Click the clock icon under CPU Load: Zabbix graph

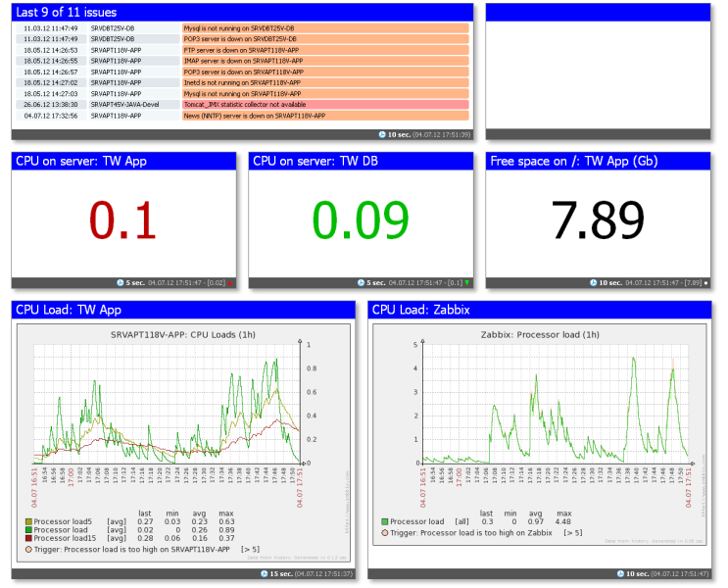620,574
